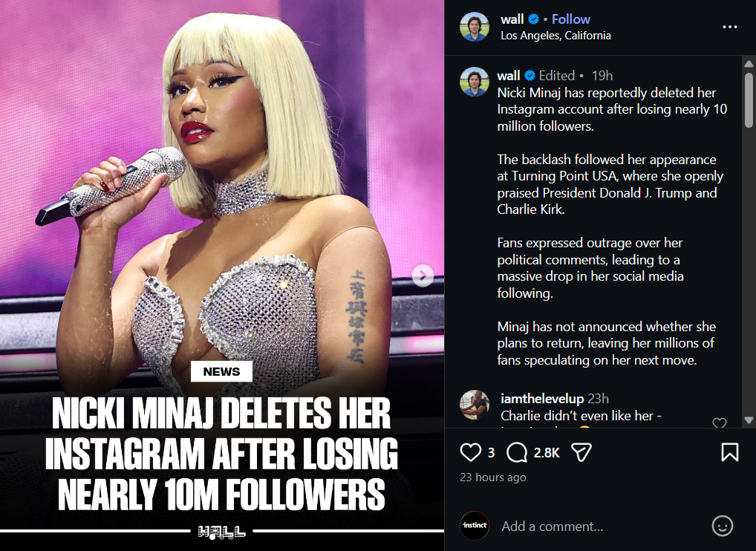The width and height of the screenshot is (756, 551).
Task: Click wall's profile picture in the post header
Action: pos(474,27)
